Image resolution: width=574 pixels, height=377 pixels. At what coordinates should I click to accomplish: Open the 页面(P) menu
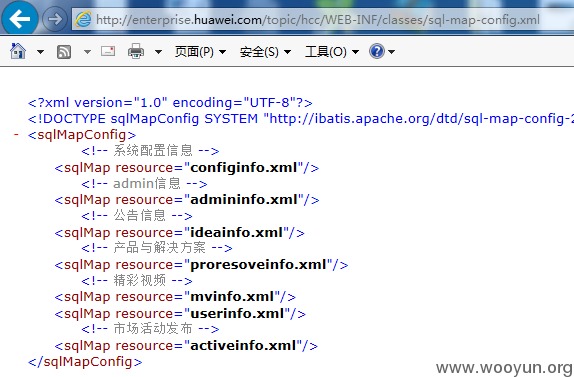(x=200, y=52)
